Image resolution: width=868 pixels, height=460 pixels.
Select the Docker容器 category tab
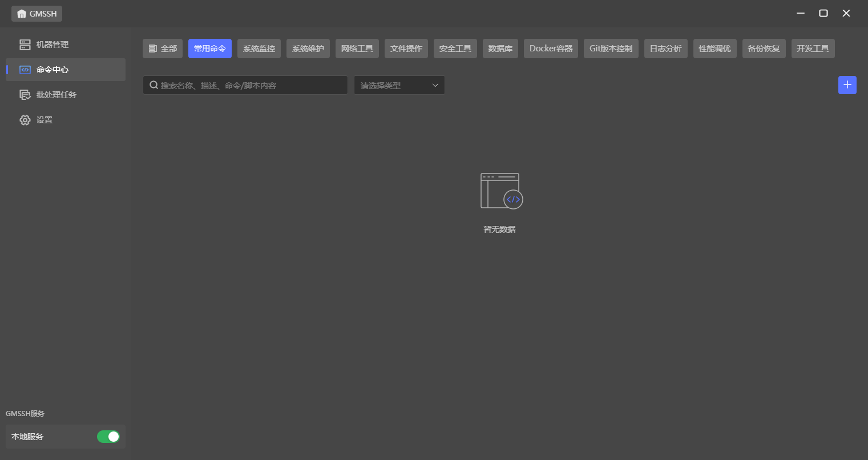point(551,49)
